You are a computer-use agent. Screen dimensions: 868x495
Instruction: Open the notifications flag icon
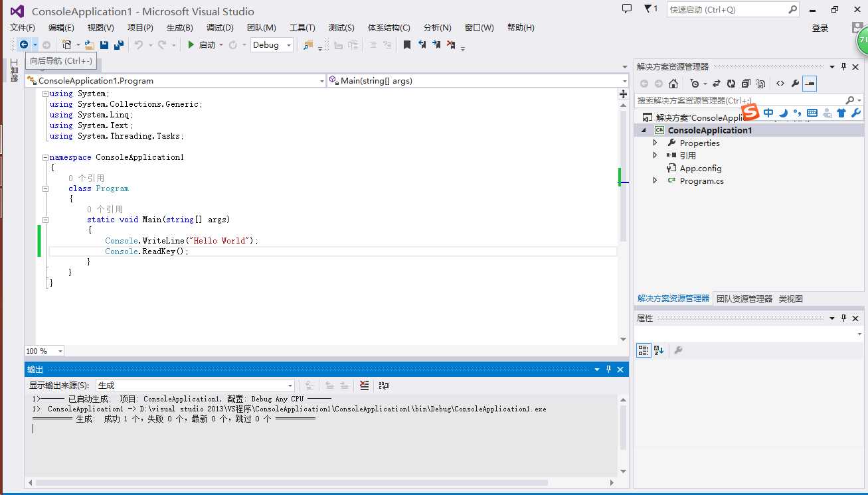pyautogui.click(x=649, y=9)
